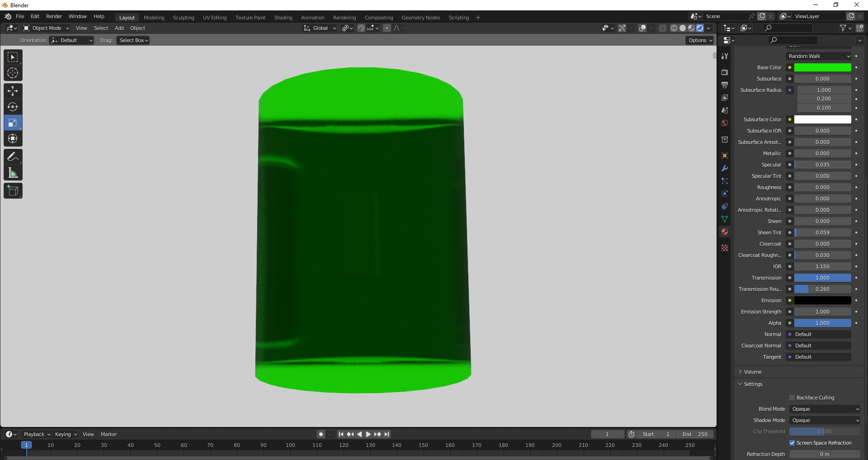Expand the Volume panel
The width and height of the screenshot is (868, 460).
[753, 372]
